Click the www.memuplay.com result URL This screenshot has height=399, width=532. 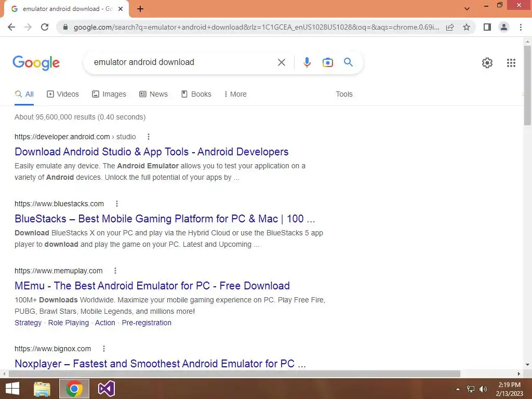[58, 271]
